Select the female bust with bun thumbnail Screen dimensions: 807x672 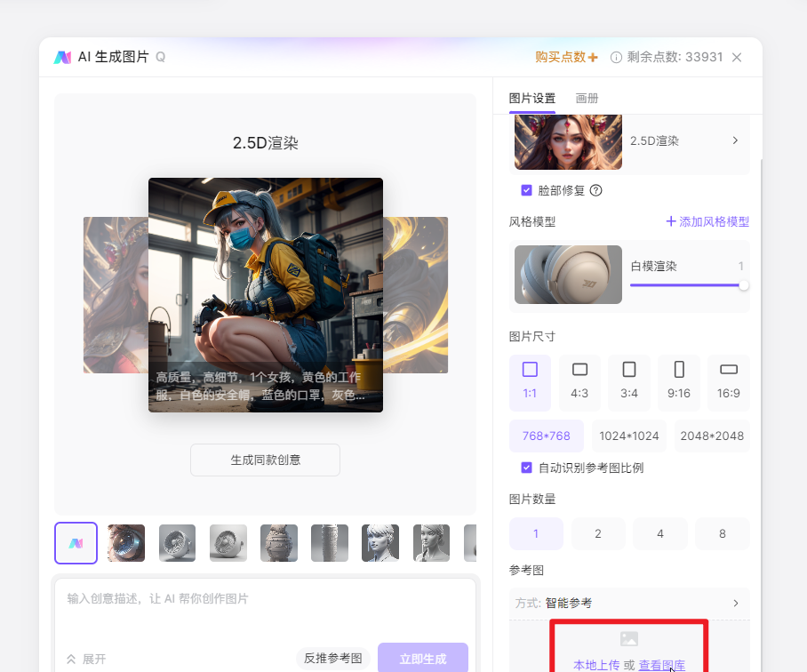point(431,543)
